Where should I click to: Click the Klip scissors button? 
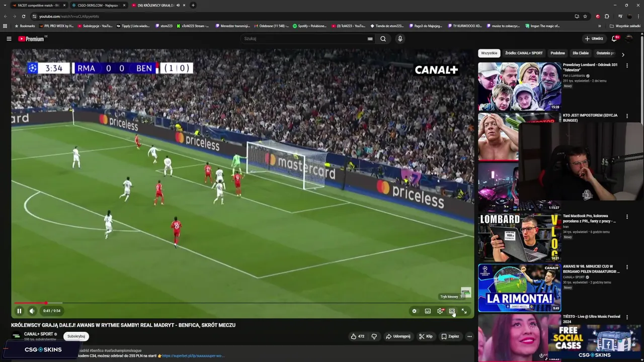click(x=426, y=336)
